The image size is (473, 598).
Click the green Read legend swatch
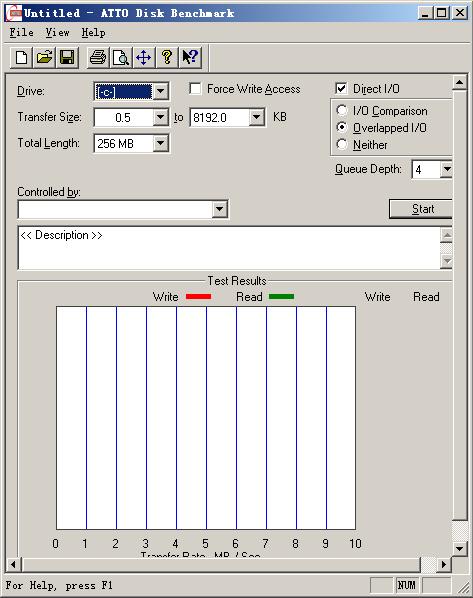pos(282,296)
